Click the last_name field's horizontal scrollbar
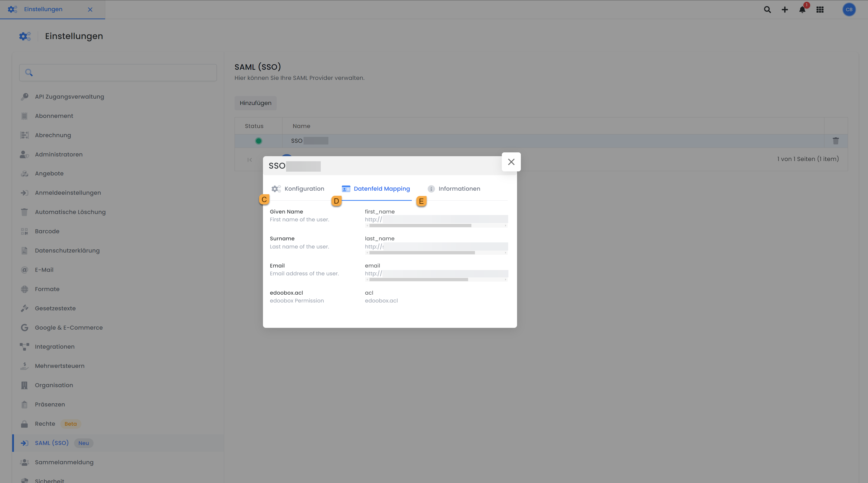Image resolution: width=868 pixels, height=483 pixels. click(422, 253)
